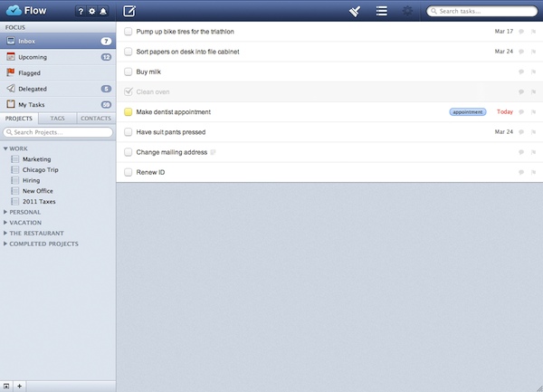Click the window resize grip corner
The image size is (543, 392).
click(x=539, y=388)
